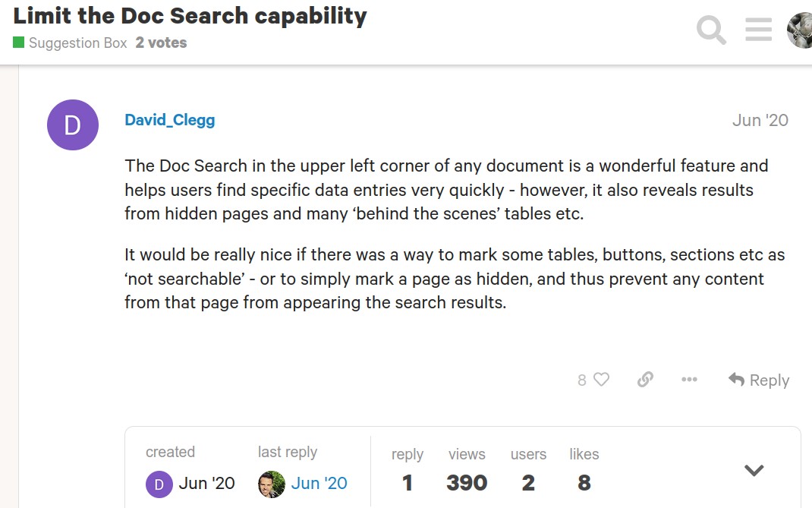Open David_Clegg's profile username link

coord(170,120)
